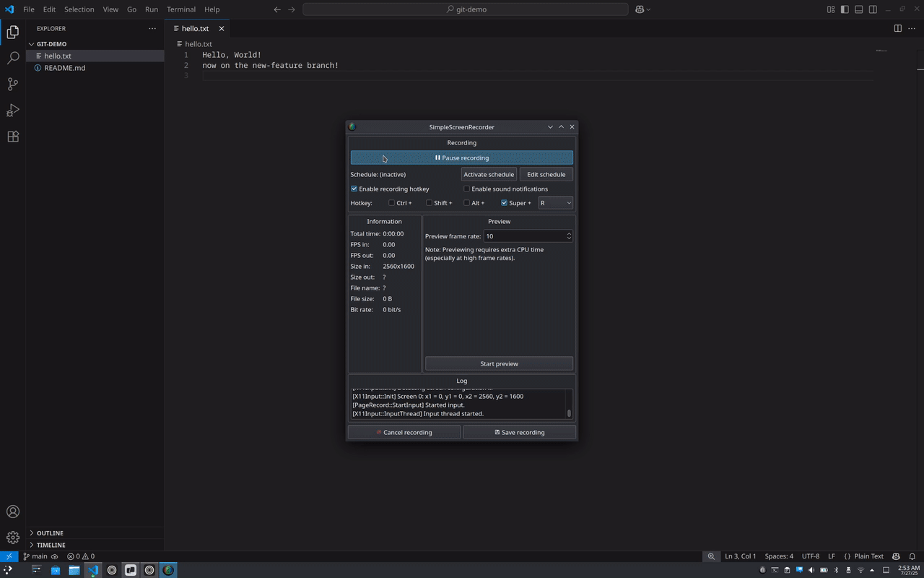Image resolution: width=924 pixels, height=578 pixels.
Task: Click Save recording button
Action: (520, 432)
